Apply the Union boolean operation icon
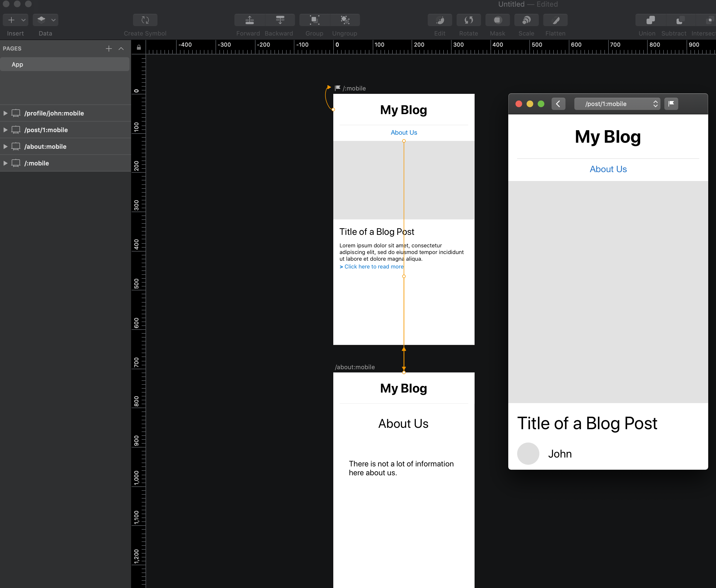Image resolution: width=716 pixels, height=588 pixels. click(x=650, y=20)
